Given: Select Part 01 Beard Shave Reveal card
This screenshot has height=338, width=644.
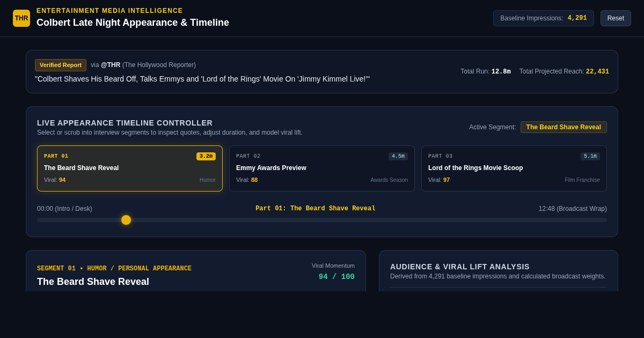Looking at the screenshot, I should (130, 168).
